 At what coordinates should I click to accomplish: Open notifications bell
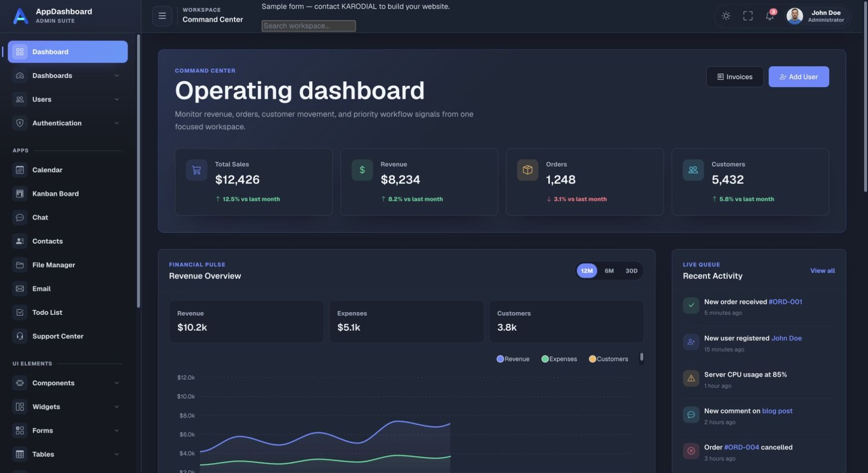point(769,16)
